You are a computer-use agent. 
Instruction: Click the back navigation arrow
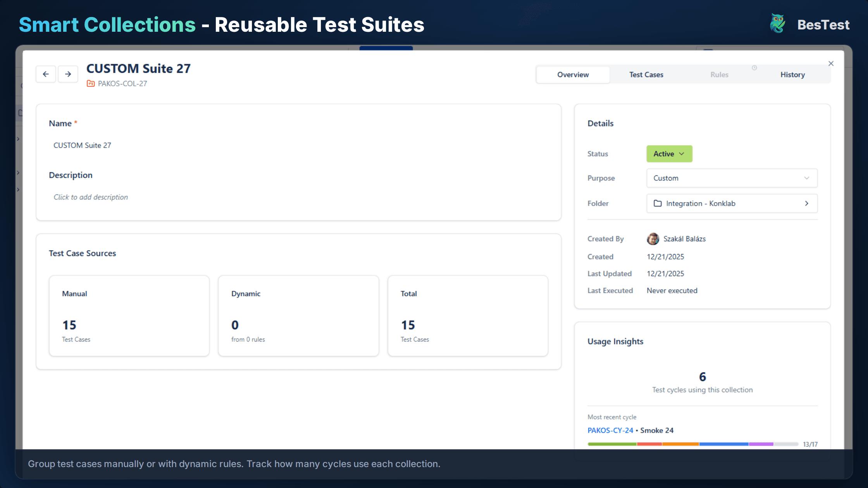pos(45,74)
